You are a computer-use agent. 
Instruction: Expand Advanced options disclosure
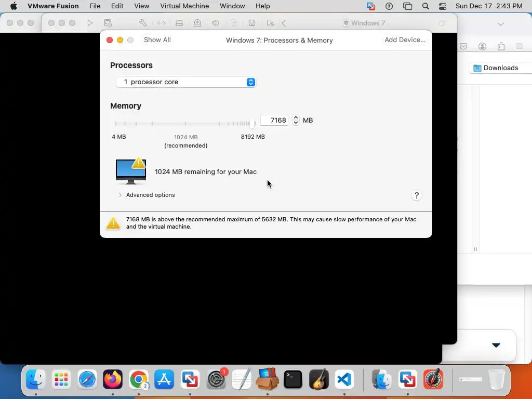pos(120,195)
